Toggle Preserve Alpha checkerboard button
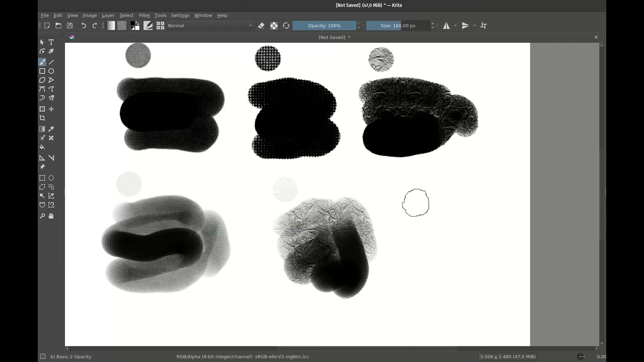The width and height of the screenshot is (644, 362). tap(274, 26)
